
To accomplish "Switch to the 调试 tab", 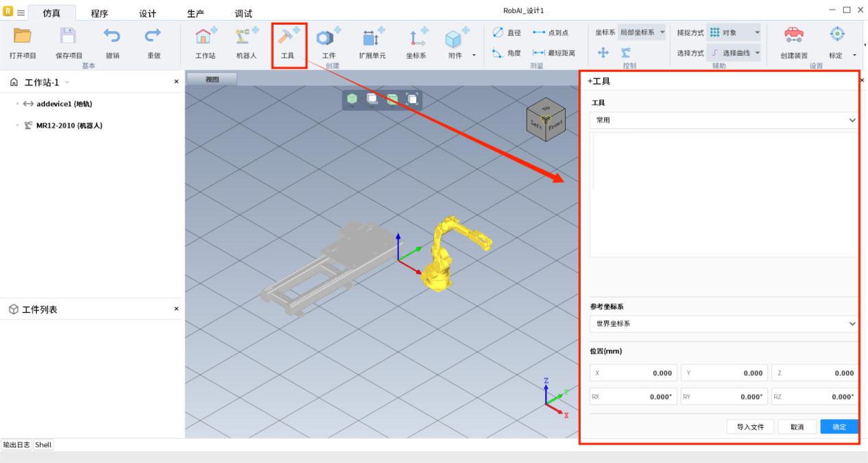I will 243,14.
